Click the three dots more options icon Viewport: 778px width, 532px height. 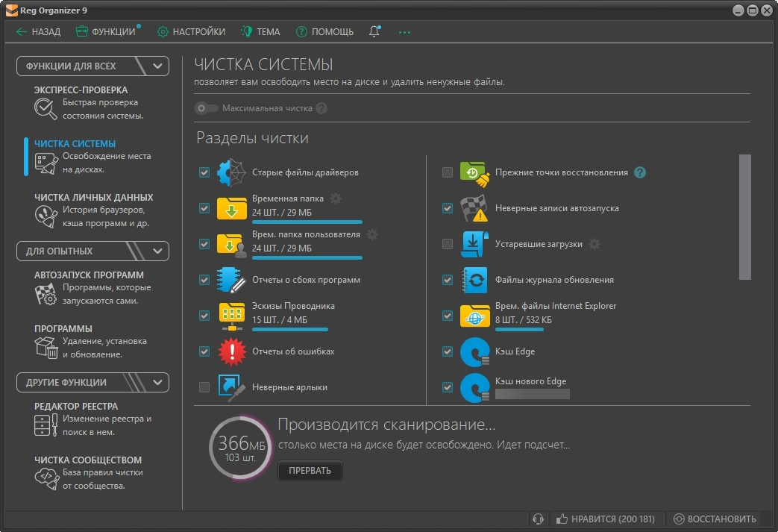point(404,32)
